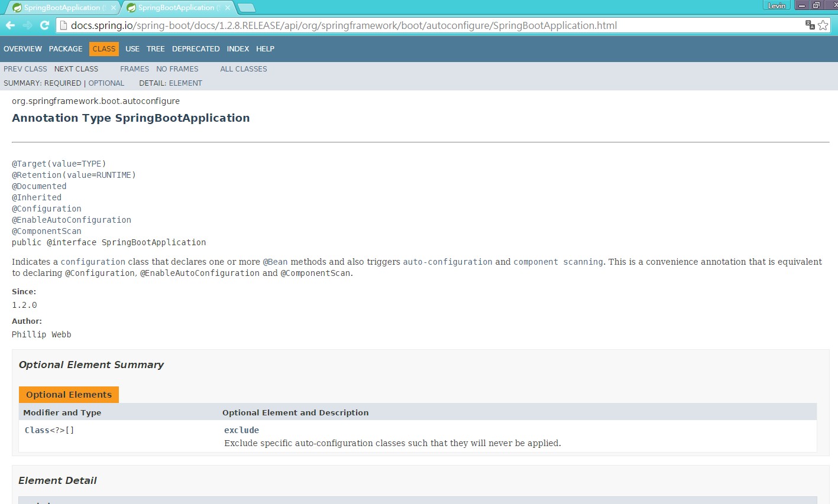Click the save icon beside the bookmark star
Viewport: 838px width, 504px height.
tap(809, 25)
